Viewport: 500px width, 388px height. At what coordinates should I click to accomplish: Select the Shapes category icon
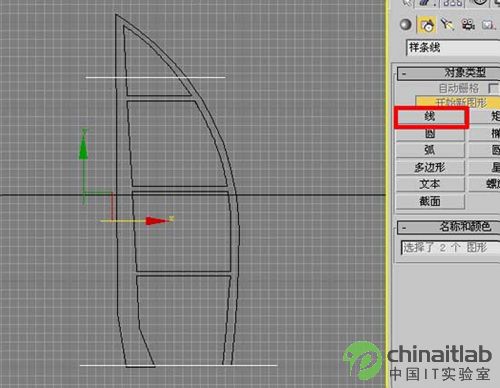coord(427,25)
